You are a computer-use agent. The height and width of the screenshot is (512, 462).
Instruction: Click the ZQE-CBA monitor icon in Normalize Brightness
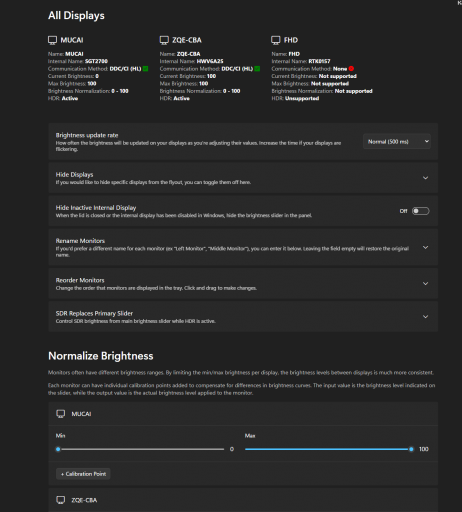61,500
